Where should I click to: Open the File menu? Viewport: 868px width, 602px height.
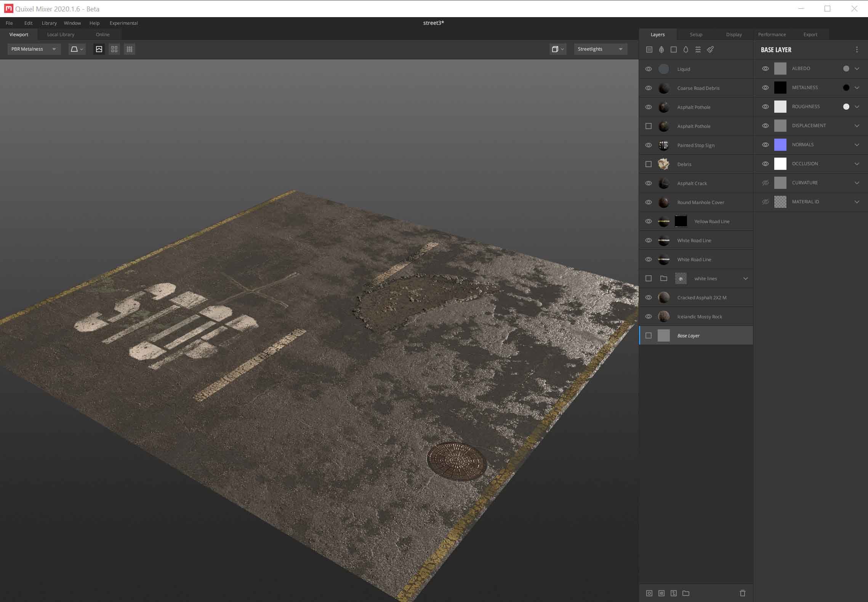pos(9,23)
